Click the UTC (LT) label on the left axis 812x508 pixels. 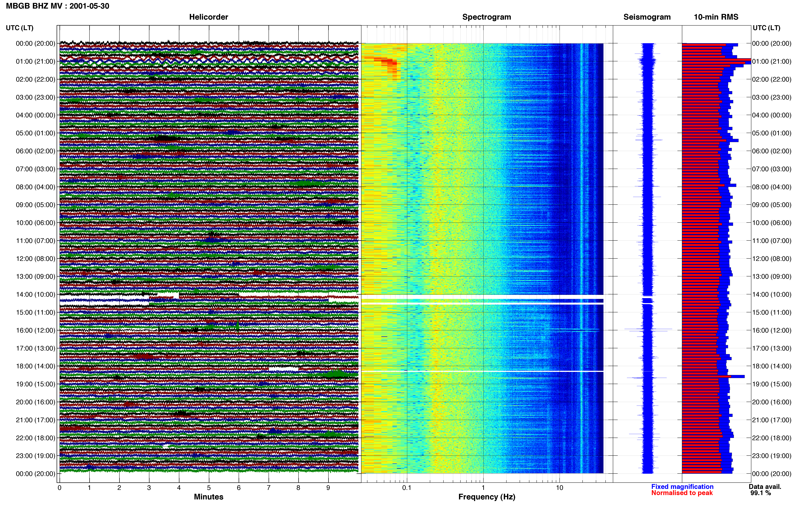tap(20, 28)
